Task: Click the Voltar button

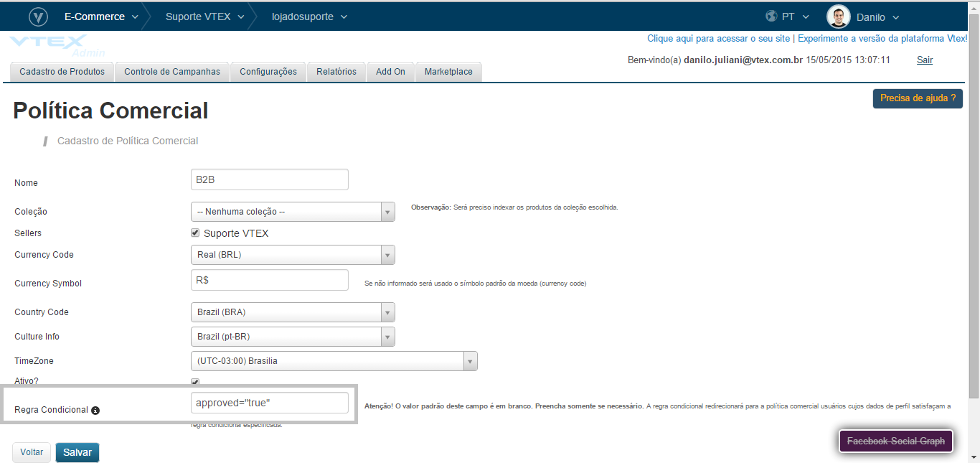Action: click(32, 452)
